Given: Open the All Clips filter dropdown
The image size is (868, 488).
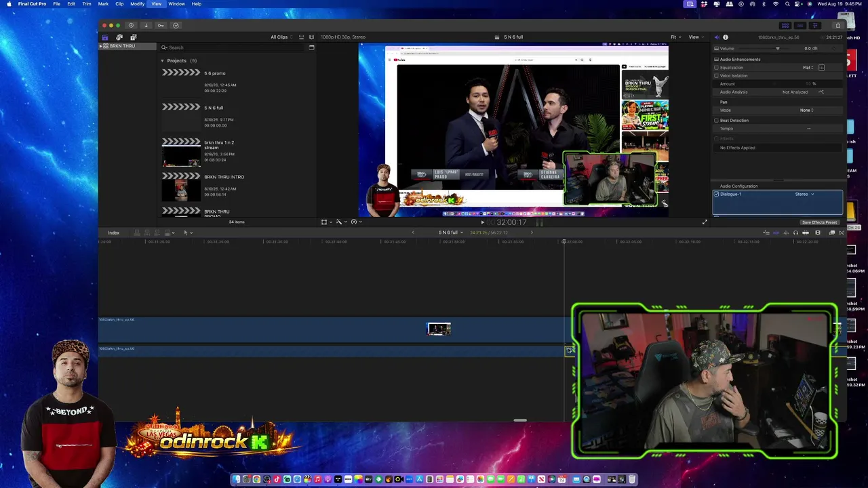Looking at the screenshot, I should point(281,37).
